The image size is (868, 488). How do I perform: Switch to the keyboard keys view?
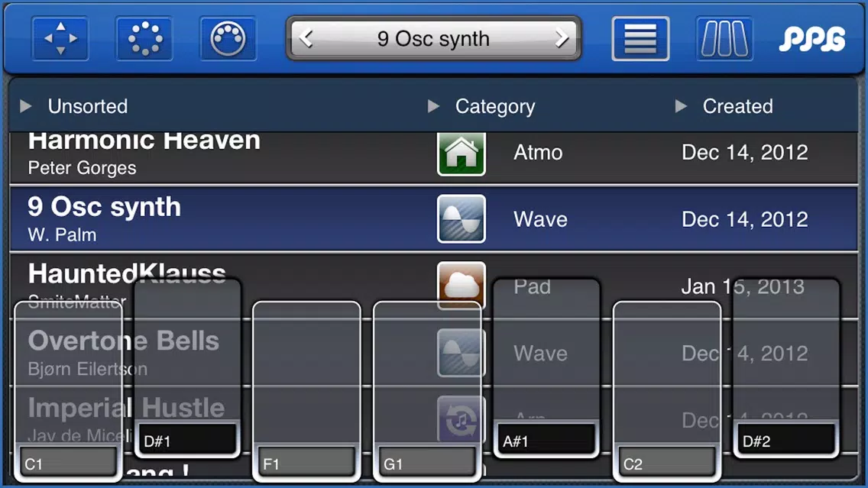tap(724, 39)
